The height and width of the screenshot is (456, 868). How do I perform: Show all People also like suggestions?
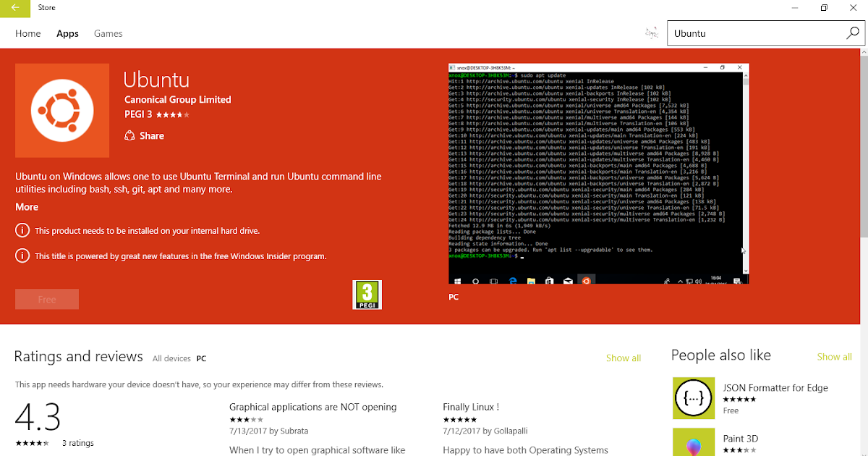click(834, 356)
